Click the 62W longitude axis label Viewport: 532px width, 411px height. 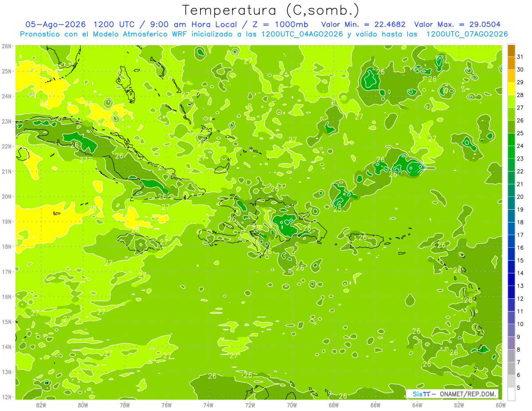tap(459, 405)
